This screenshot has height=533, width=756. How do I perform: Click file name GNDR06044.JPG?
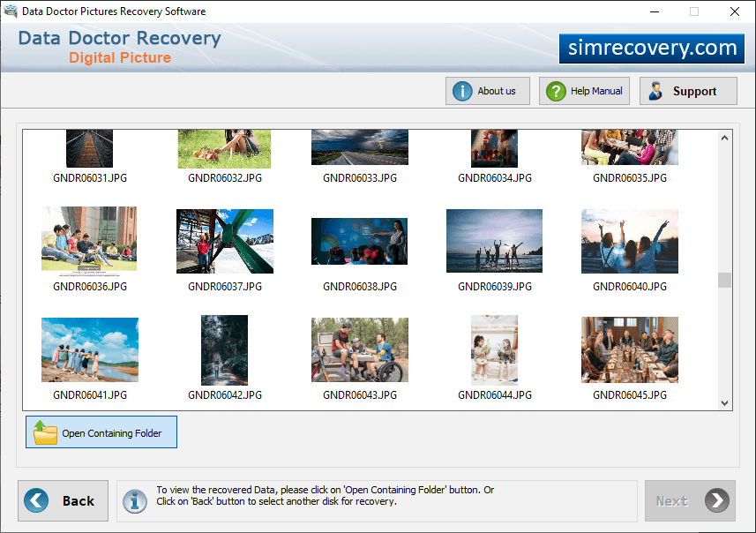click(x=495, y=395)
